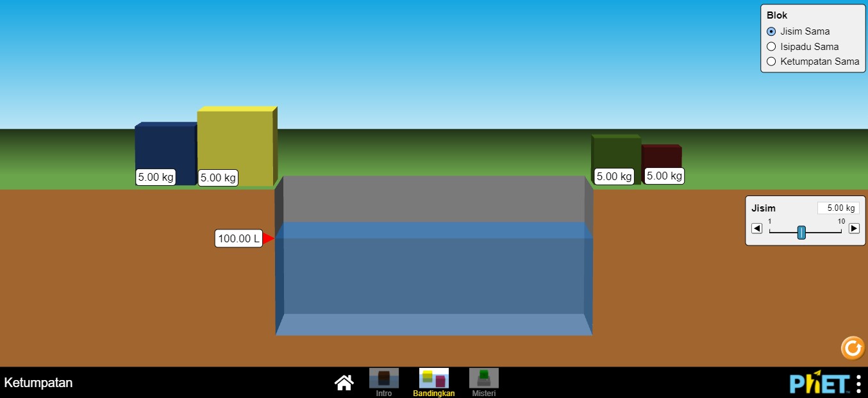
Task: Open the PhET logo menu
Action: pos(820,383)
